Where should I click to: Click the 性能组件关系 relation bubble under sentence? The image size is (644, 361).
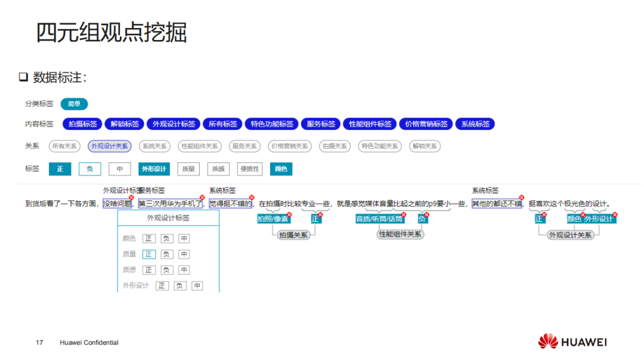(x=400, y=235)
